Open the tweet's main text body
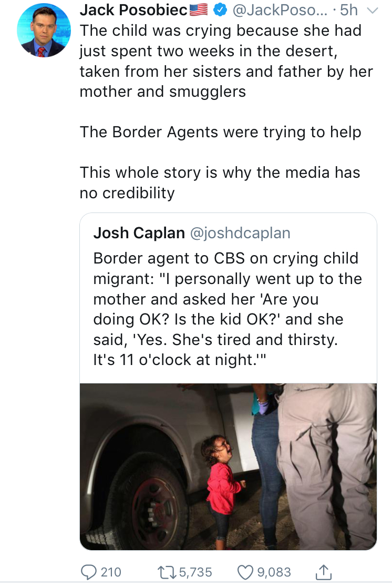This screenshot has width=392, height=587. [x=226, y=60]
